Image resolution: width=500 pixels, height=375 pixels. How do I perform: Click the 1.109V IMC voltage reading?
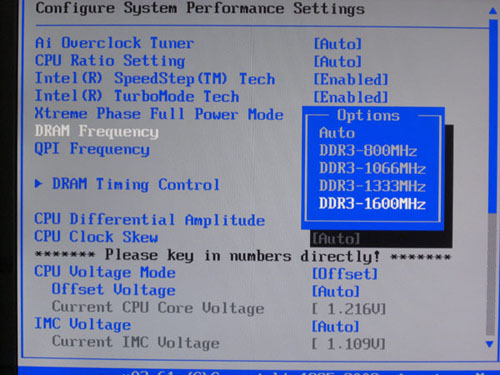point(349,344)
